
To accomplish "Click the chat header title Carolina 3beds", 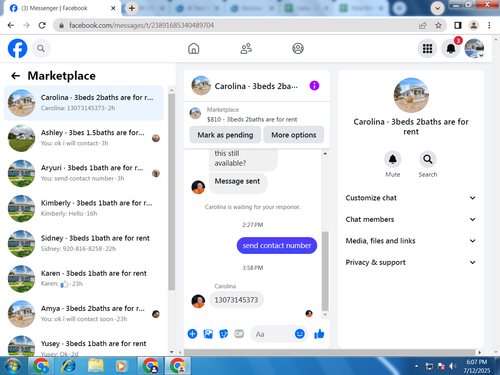I will [x=256, y=86].
